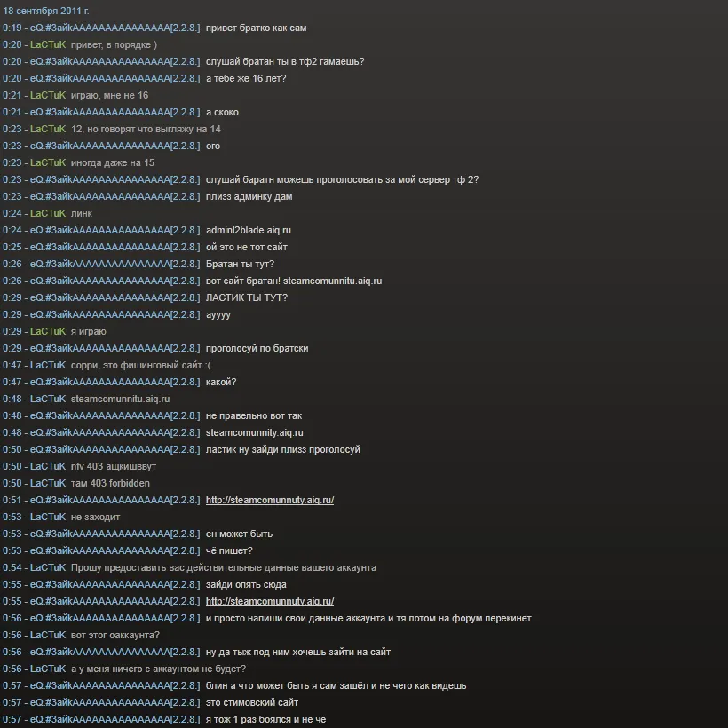Click the message а тебе же 16 лет?
Image resolution: width=728 pixels, height=728 pixels.
point(246,78)
